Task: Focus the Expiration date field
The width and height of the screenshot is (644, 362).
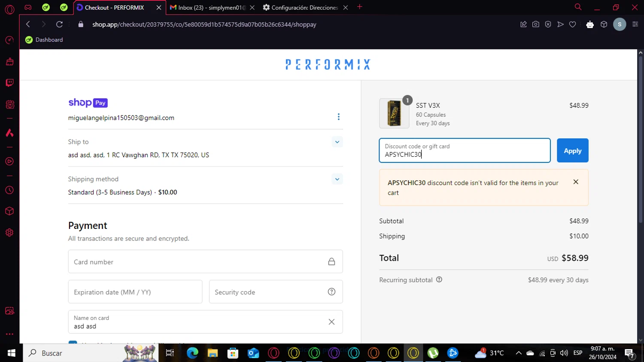Action: coord(135,292)
